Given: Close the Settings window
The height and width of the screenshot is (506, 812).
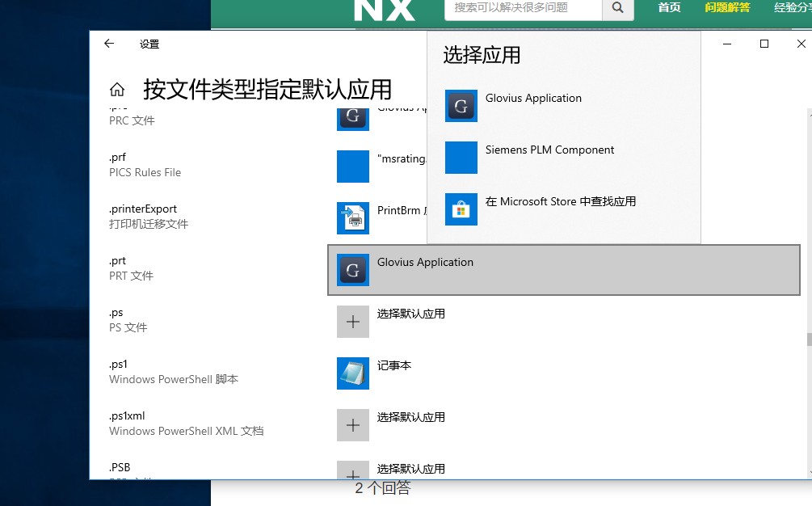Looking at the screenshot, I should coord(801,44).
